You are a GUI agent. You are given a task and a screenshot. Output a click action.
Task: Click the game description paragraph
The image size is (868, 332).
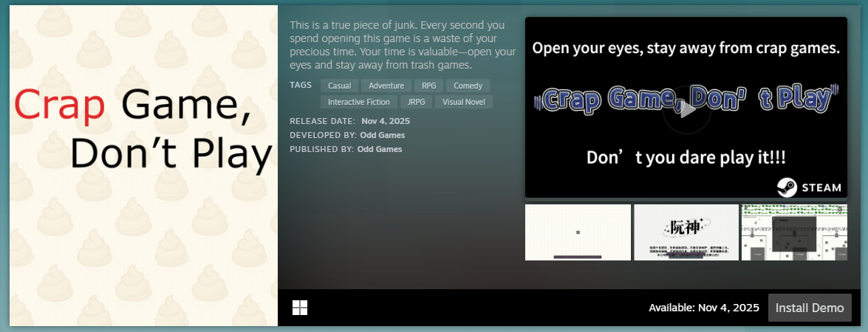403,45
